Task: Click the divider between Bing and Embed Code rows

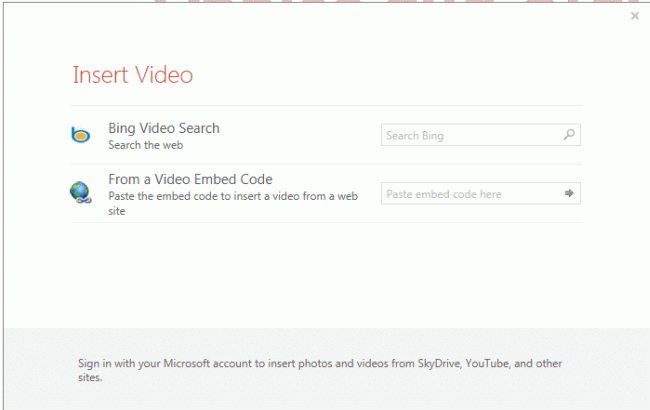Action: coord(327,164)
